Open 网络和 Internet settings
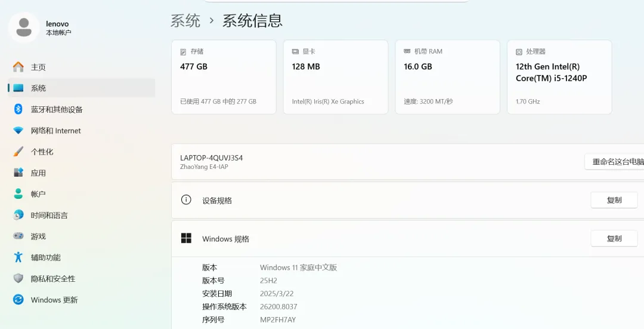Viewport: 644px width, 329px height. [x=81, y=130]
